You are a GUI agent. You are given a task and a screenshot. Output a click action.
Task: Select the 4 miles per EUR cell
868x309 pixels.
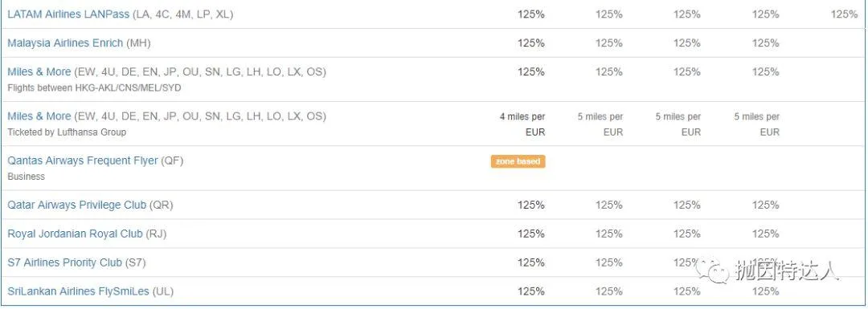(x=522, y=124)
